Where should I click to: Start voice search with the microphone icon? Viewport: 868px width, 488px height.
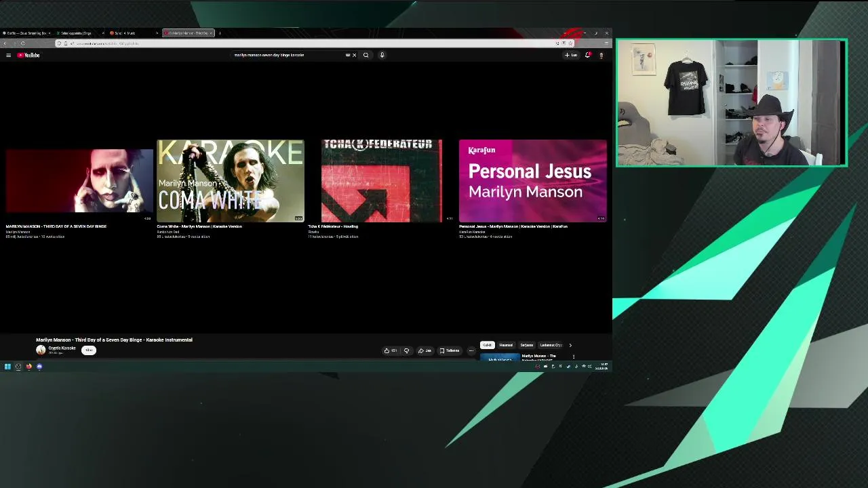(382, 55)
